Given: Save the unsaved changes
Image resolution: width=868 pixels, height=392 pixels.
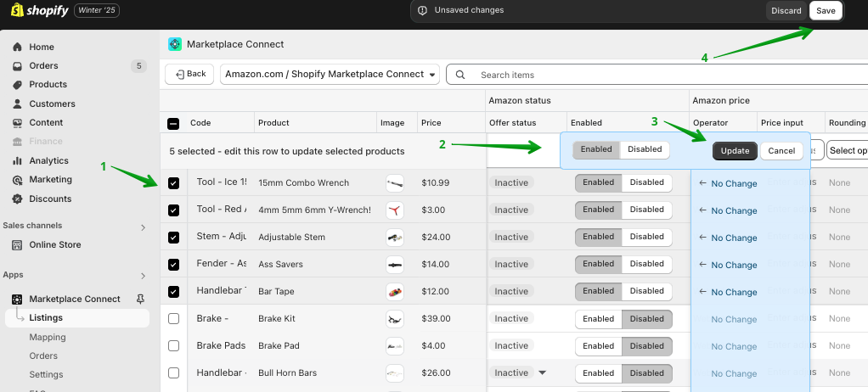Looking at the screenshot, I should [x=826, y=10].
